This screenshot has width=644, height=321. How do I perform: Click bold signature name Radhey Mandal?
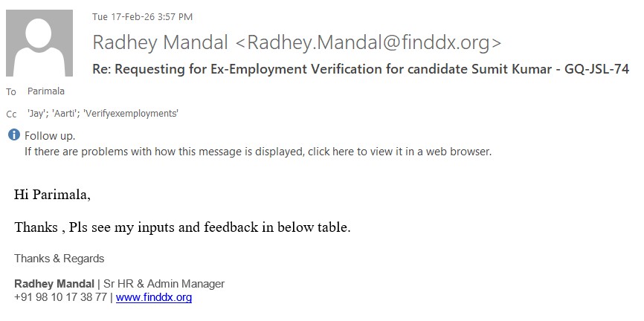tap(54, 284)
